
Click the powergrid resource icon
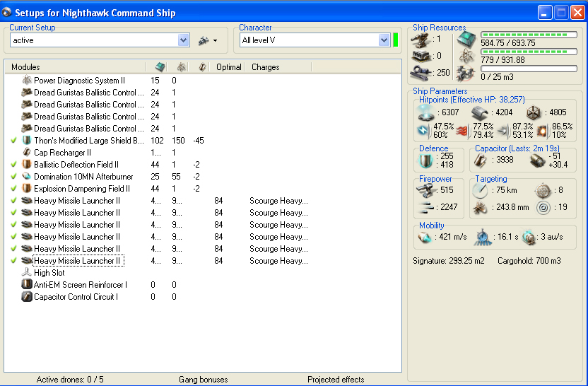pos(466,57)
